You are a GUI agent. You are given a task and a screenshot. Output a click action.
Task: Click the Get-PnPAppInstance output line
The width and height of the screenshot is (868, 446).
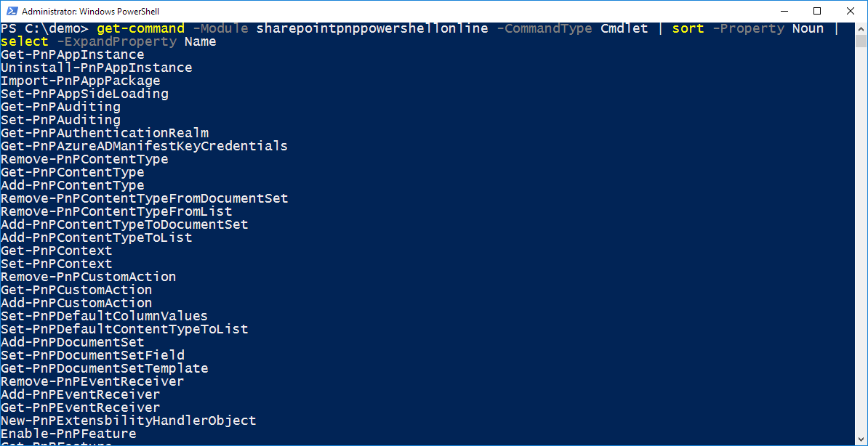73,54
